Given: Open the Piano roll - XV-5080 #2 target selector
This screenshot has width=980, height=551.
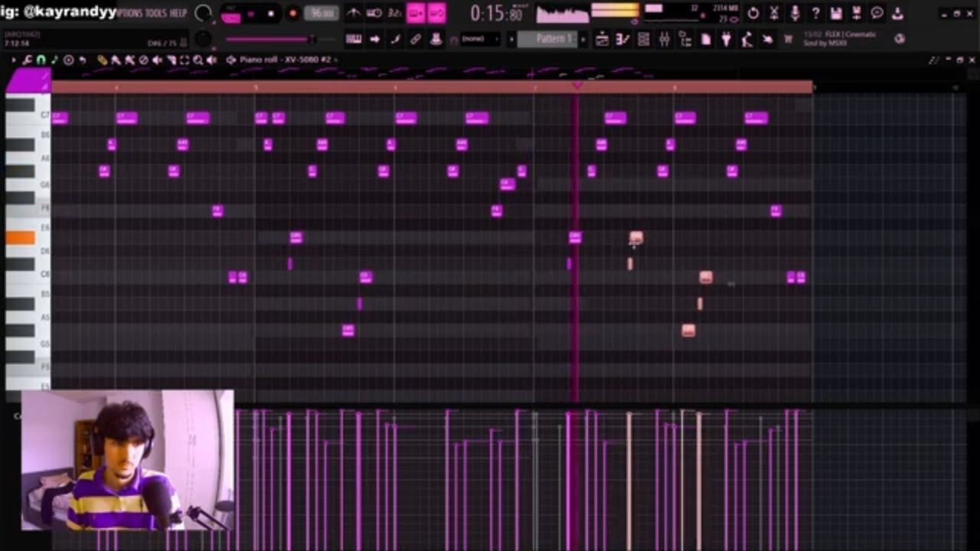Looking at the screenshot, I should coord(288,60).
